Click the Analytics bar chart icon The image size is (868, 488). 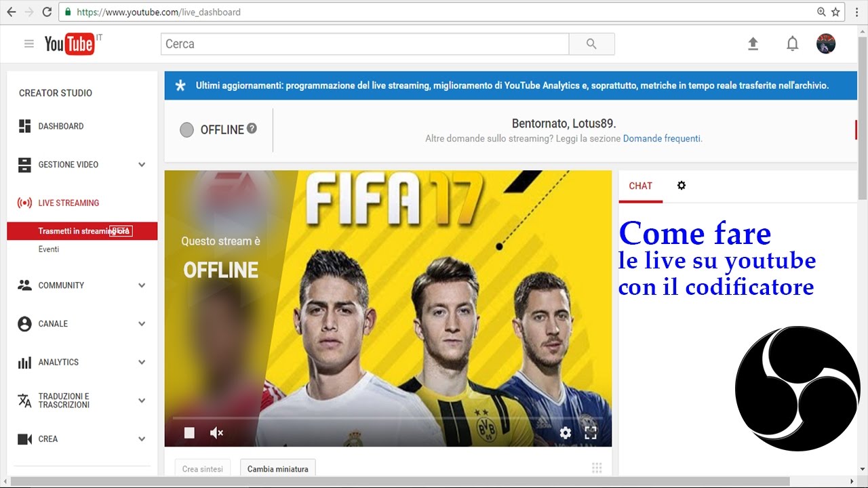tap(24, 363)
